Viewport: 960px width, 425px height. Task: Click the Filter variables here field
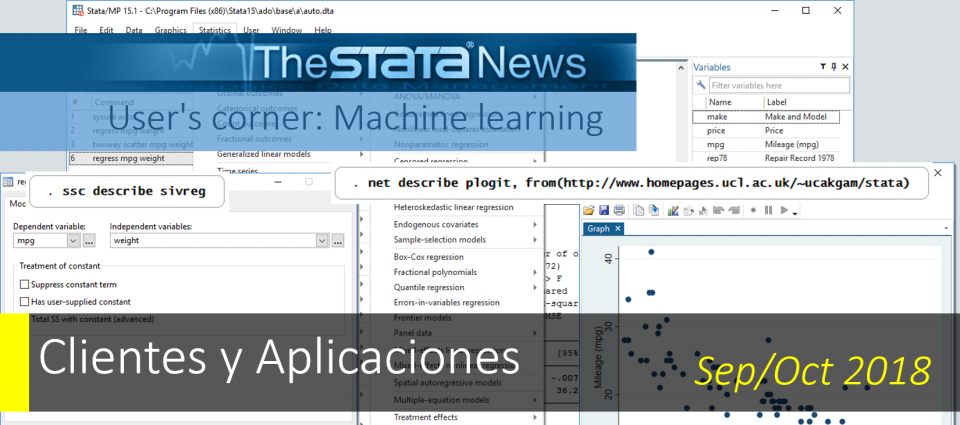779,85
